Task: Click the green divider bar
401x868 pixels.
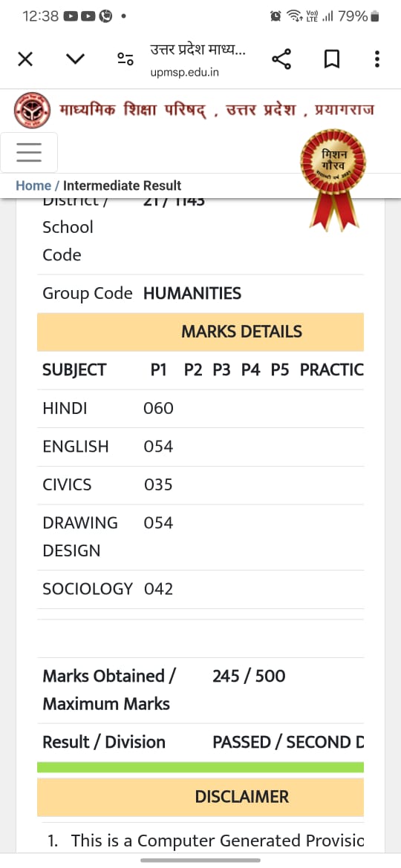Action: [x=200, y=767]
